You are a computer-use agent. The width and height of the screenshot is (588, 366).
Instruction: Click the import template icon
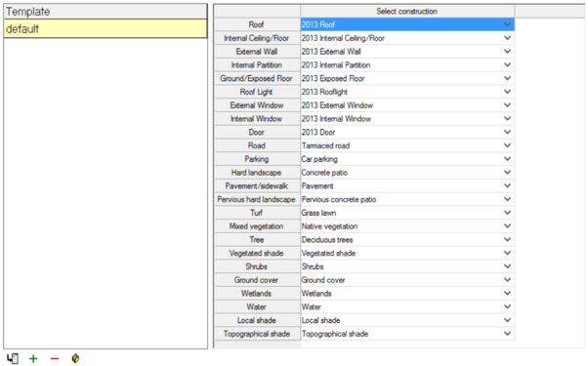(13, 358)
